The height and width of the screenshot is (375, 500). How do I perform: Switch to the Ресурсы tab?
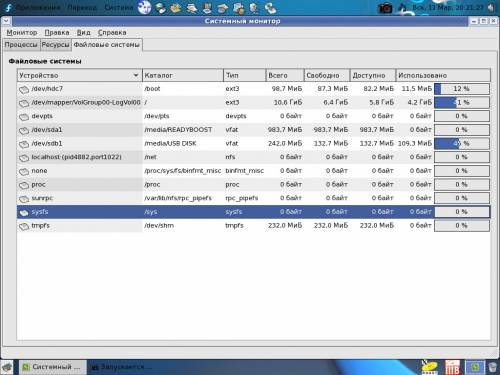[x=56, y=45]
